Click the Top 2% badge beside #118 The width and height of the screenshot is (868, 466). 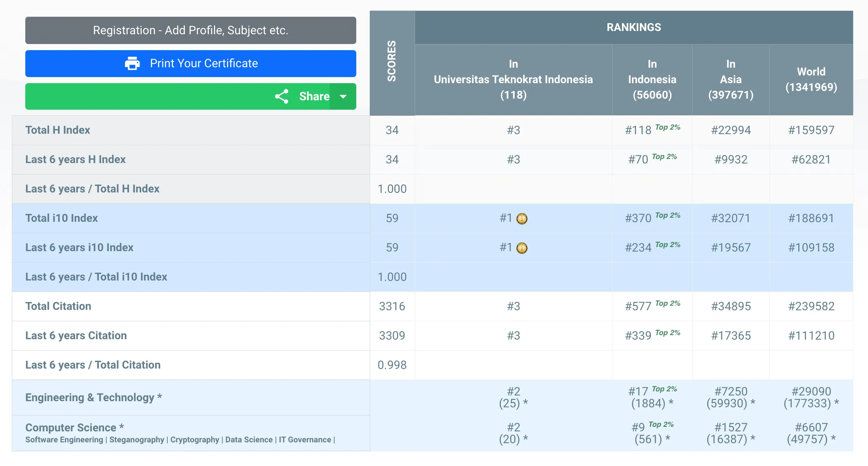pyautogui.click(x=668, y=127)
